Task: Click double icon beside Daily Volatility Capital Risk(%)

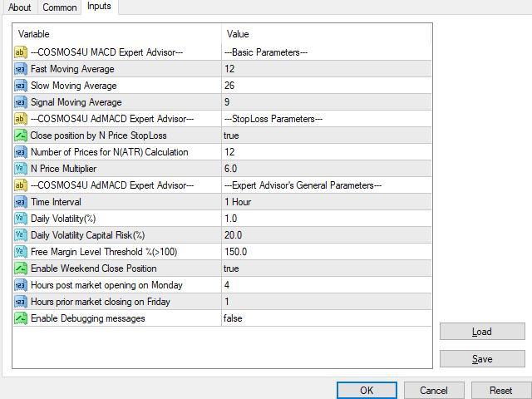Action: click(21, 235)
